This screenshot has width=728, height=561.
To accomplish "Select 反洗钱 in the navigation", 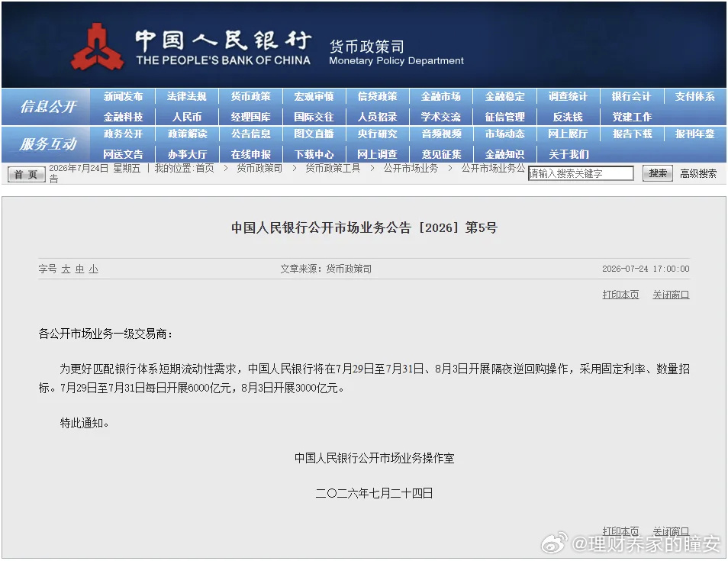I will click(x=568, y=117).
